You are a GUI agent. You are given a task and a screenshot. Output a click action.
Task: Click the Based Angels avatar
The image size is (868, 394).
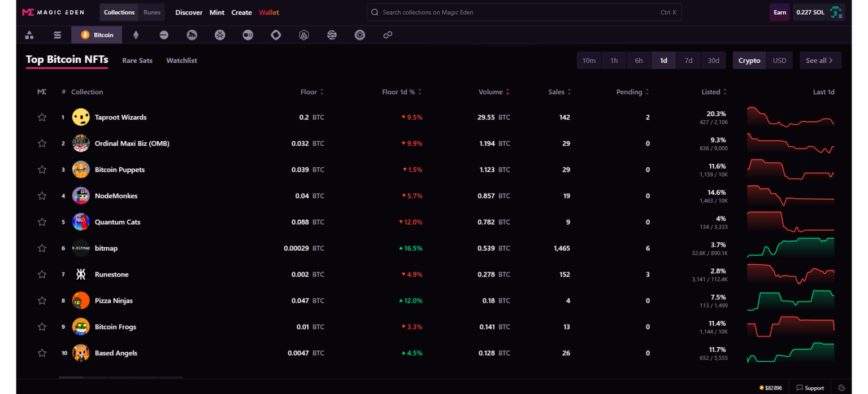81,353
